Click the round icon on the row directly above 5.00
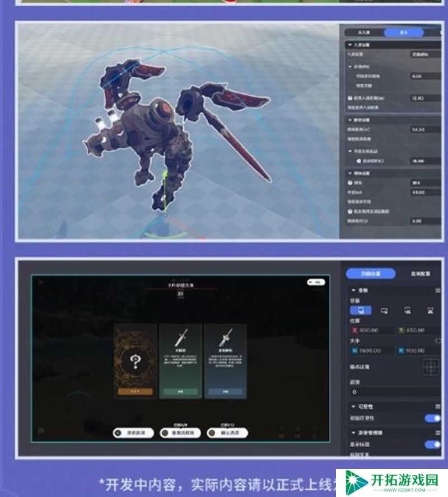The width and height of the screenshot is (448, 497). point(351,212)
